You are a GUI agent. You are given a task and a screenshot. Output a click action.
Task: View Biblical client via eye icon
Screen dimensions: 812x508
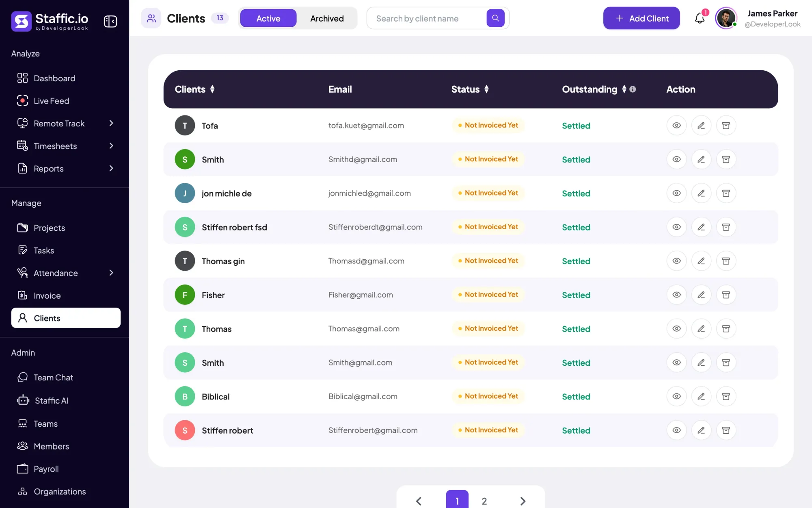(676, 396)
